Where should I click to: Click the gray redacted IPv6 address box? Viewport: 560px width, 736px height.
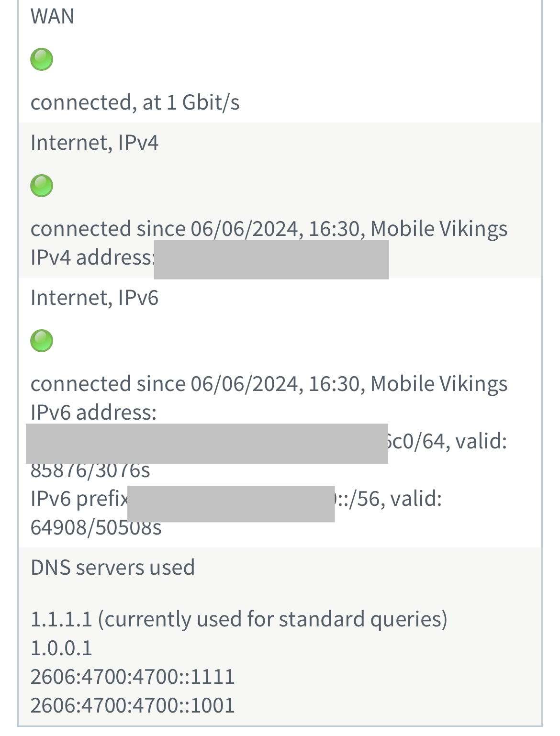coord(207,444)
